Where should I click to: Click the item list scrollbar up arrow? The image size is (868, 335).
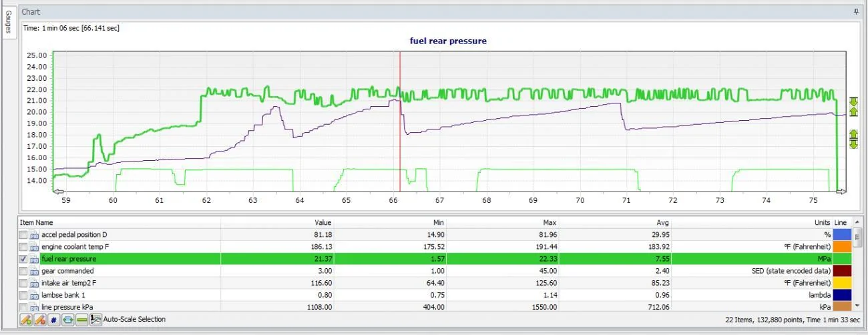[857, 222]
